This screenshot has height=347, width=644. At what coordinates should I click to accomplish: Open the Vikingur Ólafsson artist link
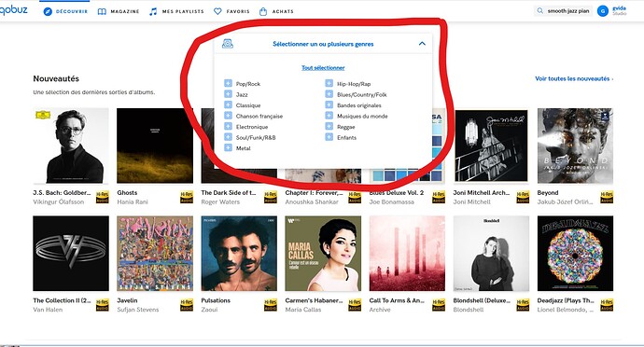(x=58, y=201)
